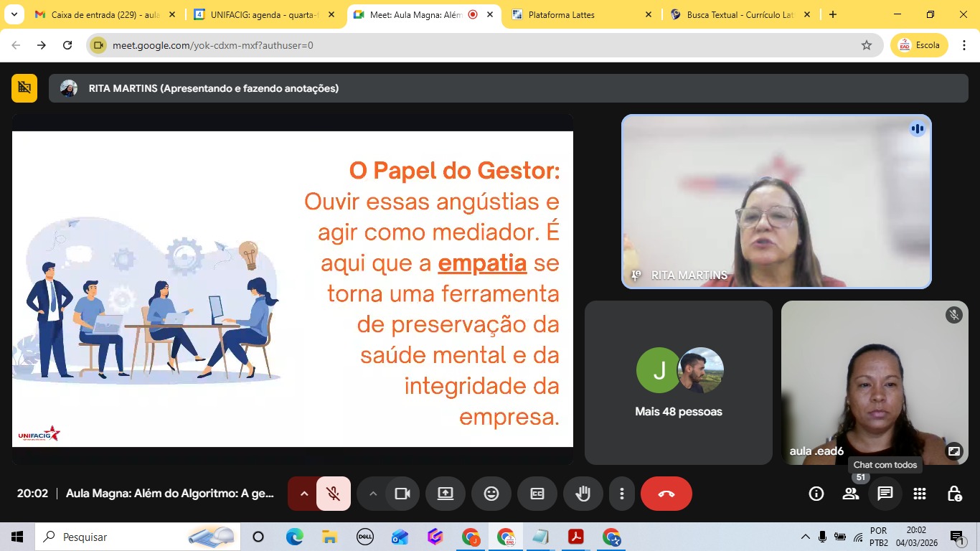Open chat with everyone panel
Image resolution: width=980 pixels, height=551 pixels.
pos(885,494)
